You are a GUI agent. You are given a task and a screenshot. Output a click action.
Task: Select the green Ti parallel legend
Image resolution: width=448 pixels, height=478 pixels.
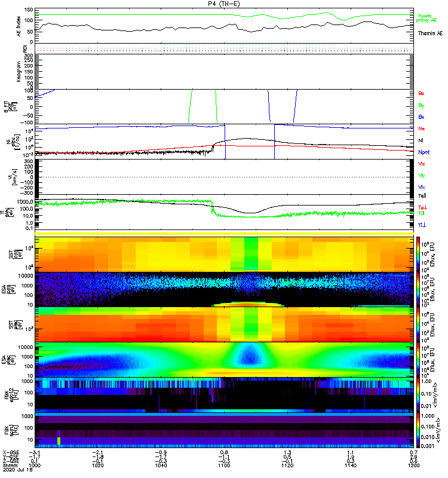[421, 213]
